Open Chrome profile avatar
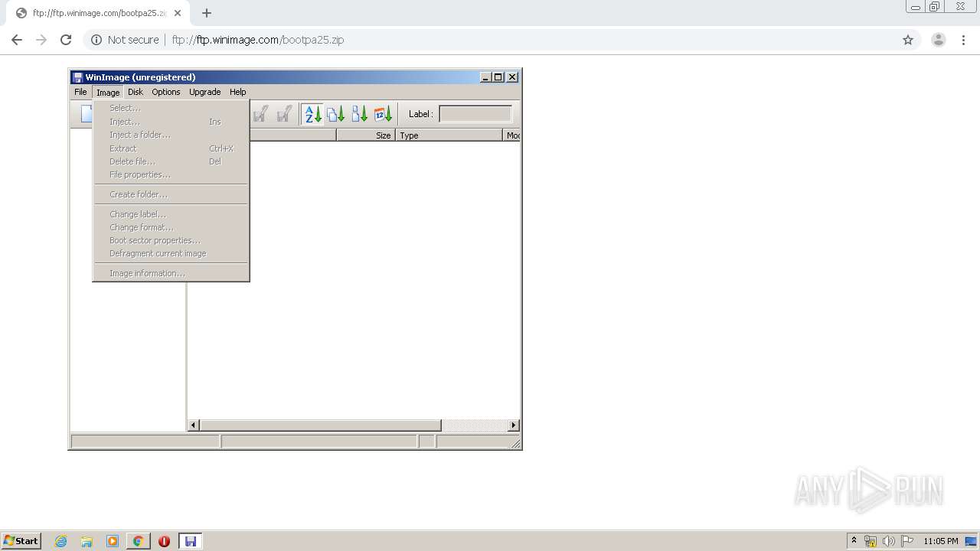The height and width of the screenshot is (551, 980). 939,40
